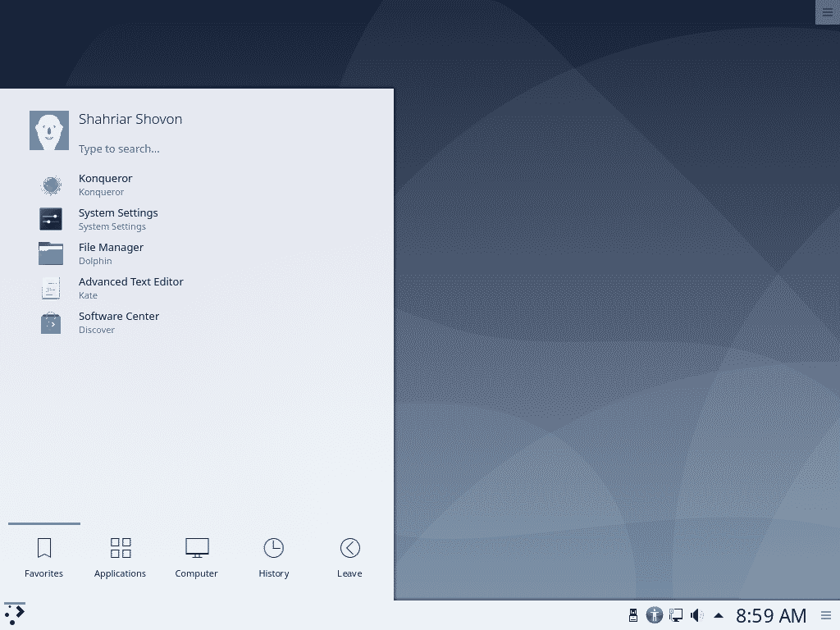Image resolution: width=840 pixels, height=630 pixels.
Task: Switch to the Favorites tab
Action: click(44, 557)
